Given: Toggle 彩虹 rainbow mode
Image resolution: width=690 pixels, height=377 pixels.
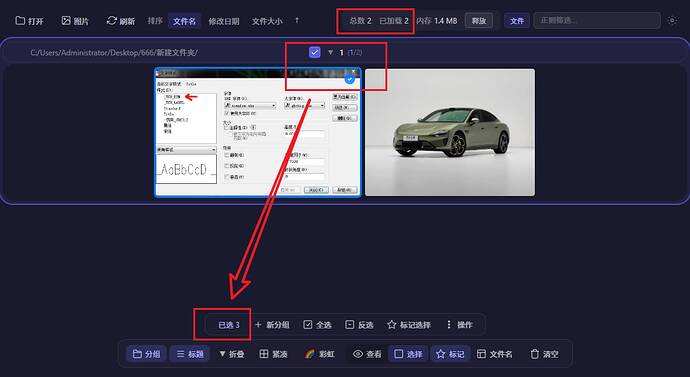Looking at the screenshot, I should point(320,354).
